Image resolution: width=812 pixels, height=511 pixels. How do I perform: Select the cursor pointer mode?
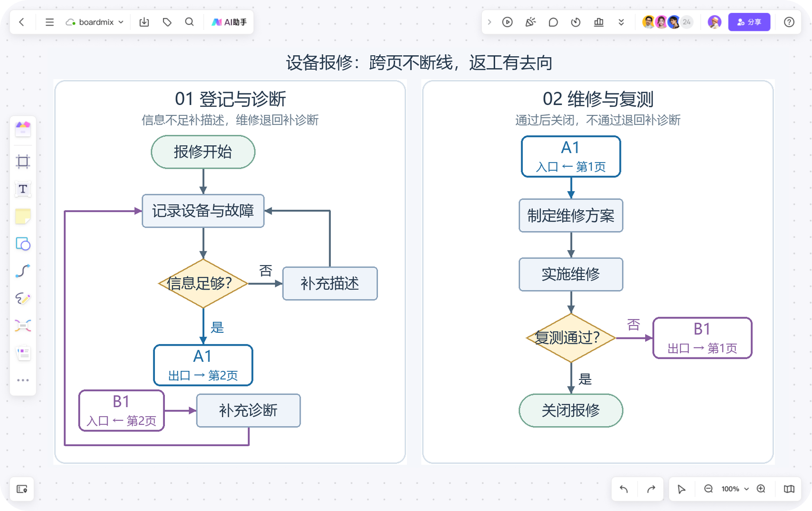coord(681,489)
